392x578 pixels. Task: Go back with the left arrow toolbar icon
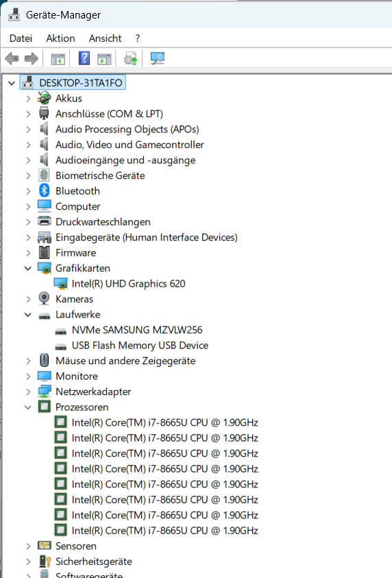(12, 58)
